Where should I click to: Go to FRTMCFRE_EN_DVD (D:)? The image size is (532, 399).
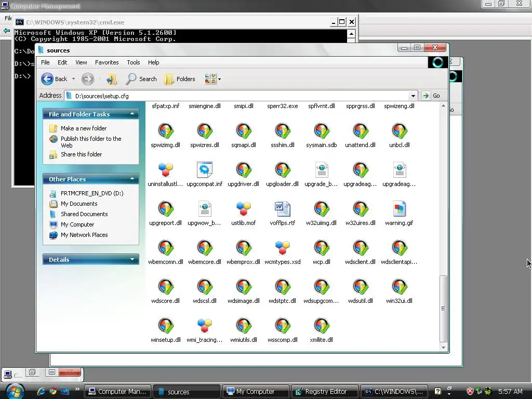pos(92,193)
